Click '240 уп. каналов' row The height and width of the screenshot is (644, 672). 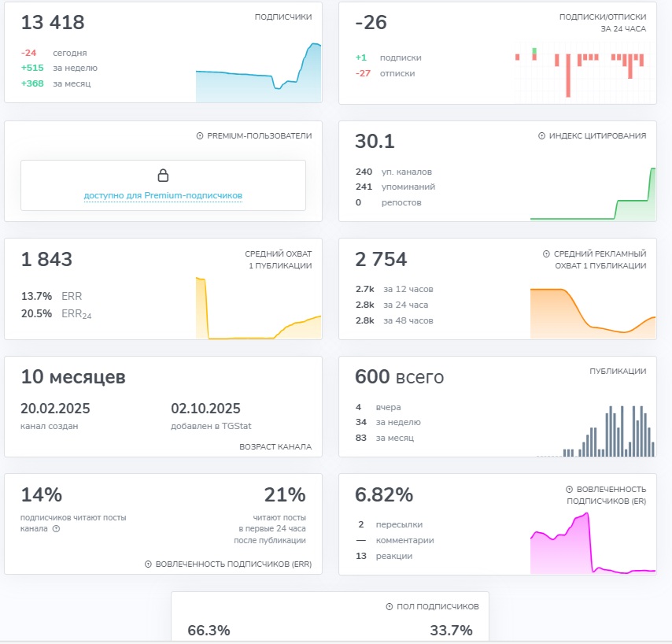point(393,172)
